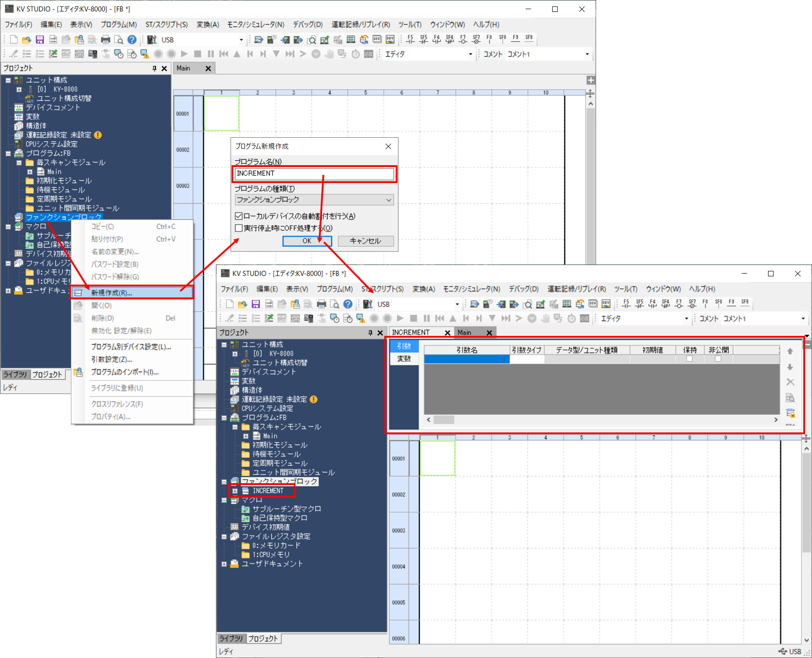812x658 pixels.
Task: Click the move-up arrow beside the argument table
Action: [x=790, y=351]
